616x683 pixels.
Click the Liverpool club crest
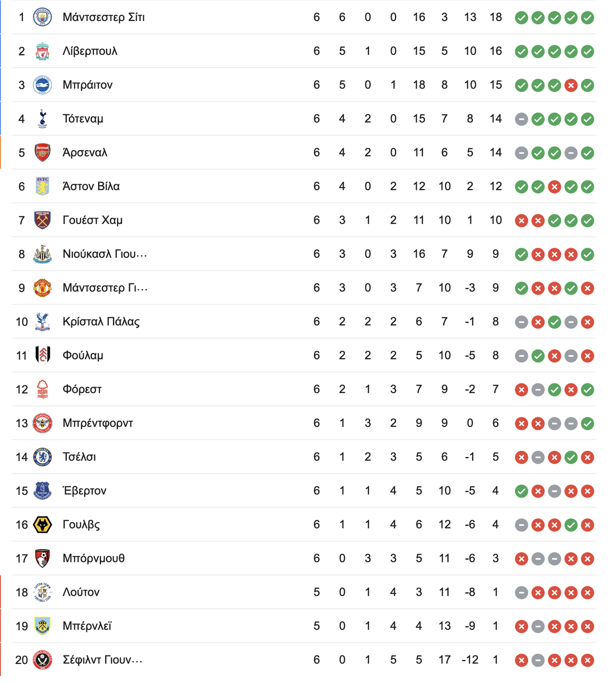(x=43, y=51)
